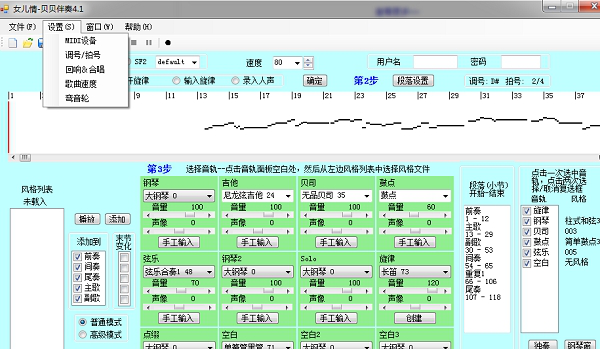Screen dimensions: 600x362
Task: Open the 窗口(W) menu
Action: 99,27
